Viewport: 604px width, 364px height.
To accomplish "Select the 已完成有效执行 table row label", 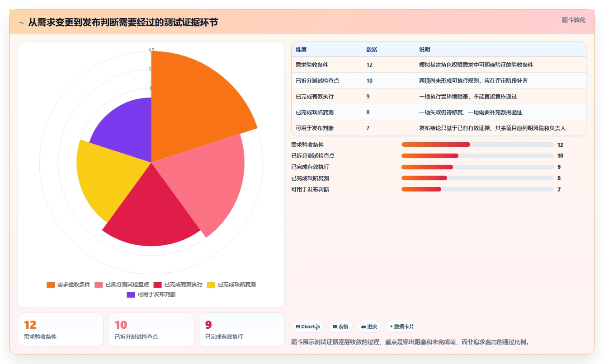I will tap(315, 97).
